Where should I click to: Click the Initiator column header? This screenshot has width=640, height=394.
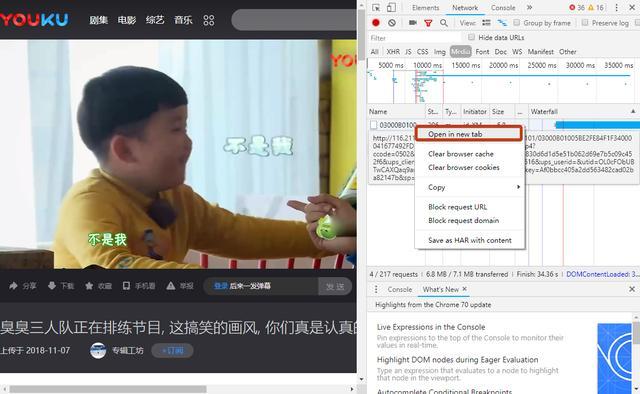[x=475, y=111]
